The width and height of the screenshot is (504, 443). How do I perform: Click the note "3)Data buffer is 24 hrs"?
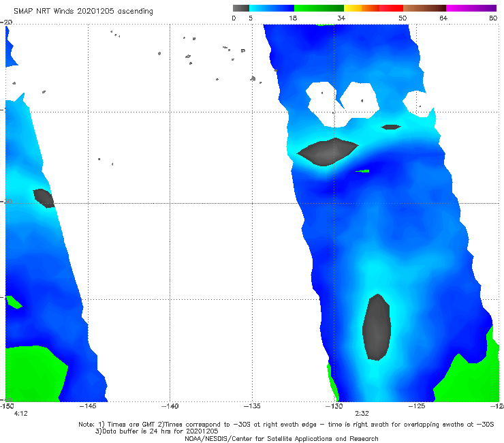[x=157, y=431]
